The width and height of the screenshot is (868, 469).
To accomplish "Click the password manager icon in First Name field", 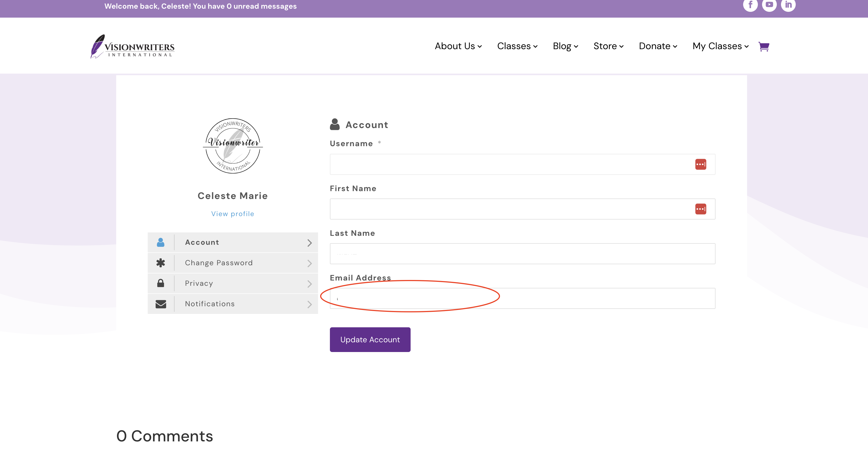I will pyautogui.click(x=701, y=209).
